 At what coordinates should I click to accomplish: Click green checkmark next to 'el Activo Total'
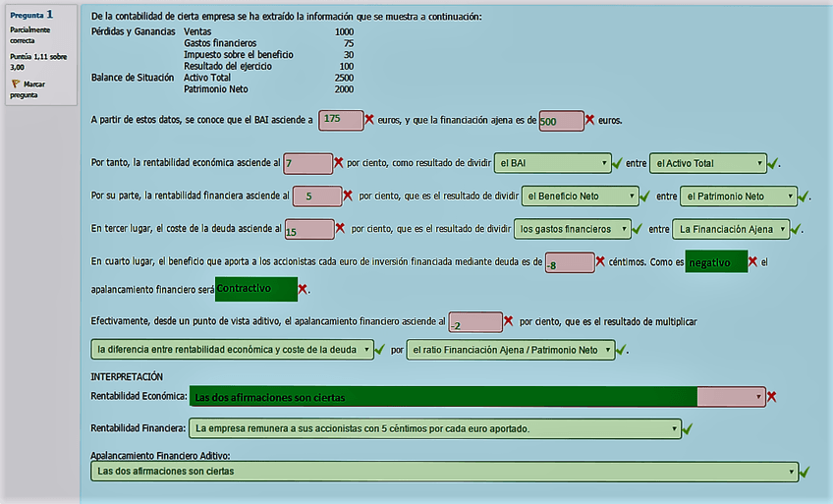tap(774, 163)
